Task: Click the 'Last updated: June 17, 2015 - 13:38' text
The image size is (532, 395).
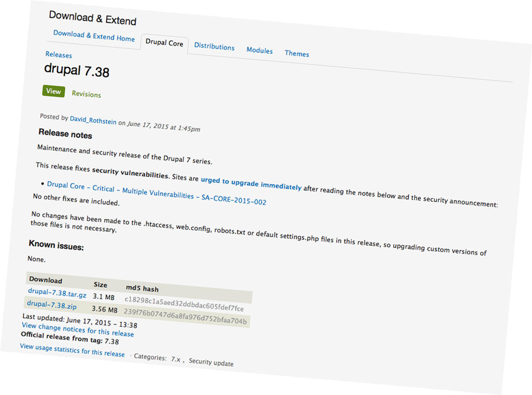Action: pyautogui.click(x=80, y=321)
